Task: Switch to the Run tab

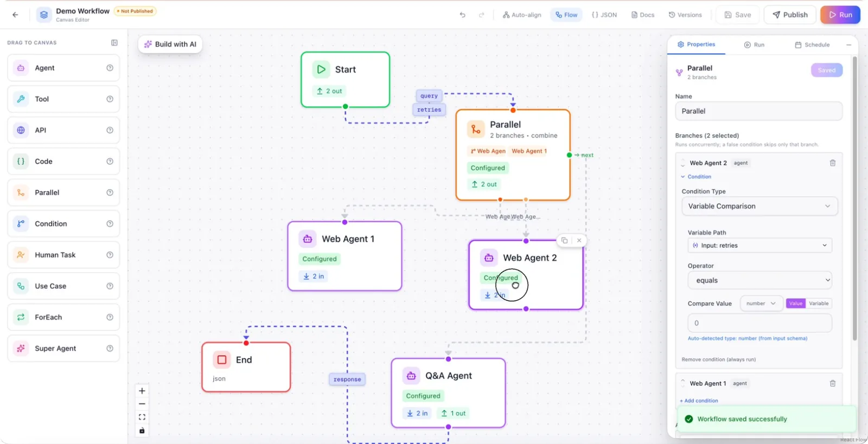Action: (754, 45)
